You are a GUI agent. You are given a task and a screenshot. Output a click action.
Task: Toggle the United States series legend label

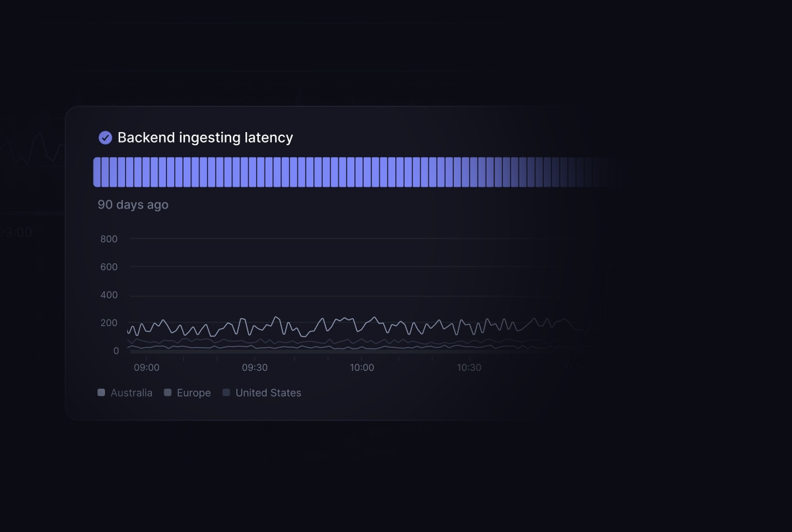click(x=268, y=393)
